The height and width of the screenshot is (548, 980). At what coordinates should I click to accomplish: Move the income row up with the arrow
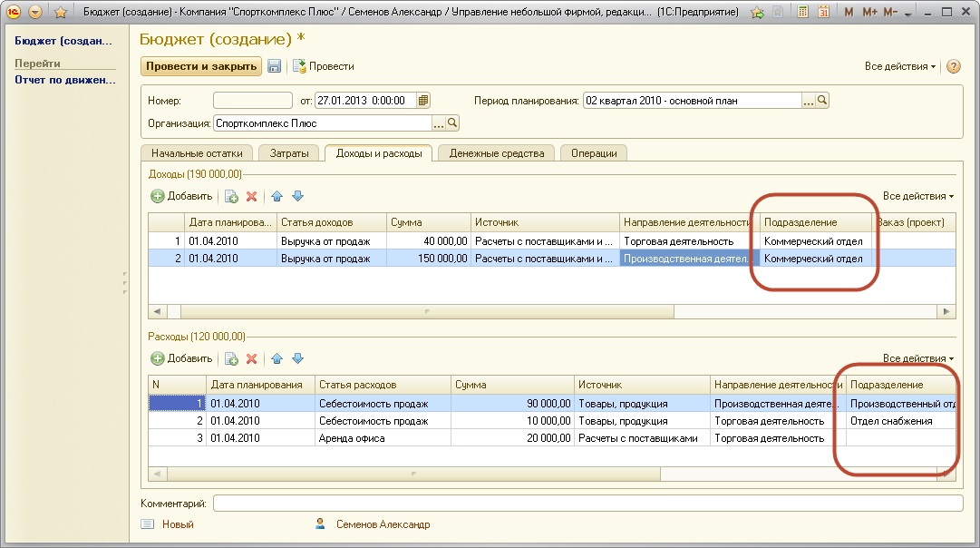click(277, 196)
